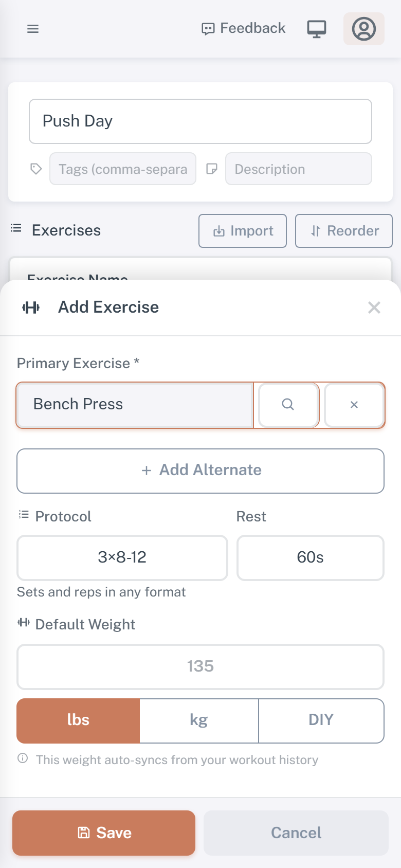Save the Bench Press exercise

[103, 833]
